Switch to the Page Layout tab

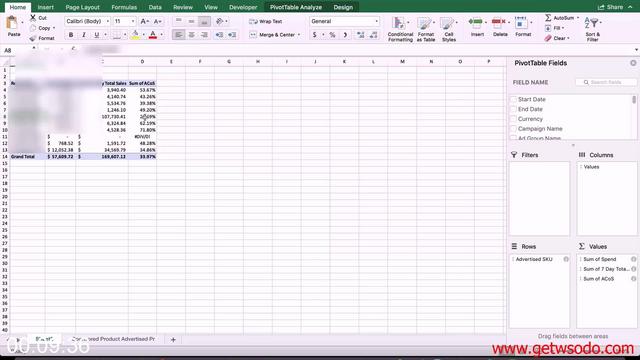pyautogui.click(x=82, y=7)
